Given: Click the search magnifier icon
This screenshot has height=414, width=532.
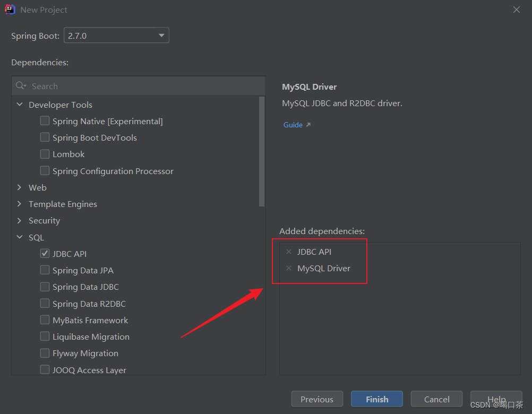Looking at the screenshot, I should click(x=21, y=86).
